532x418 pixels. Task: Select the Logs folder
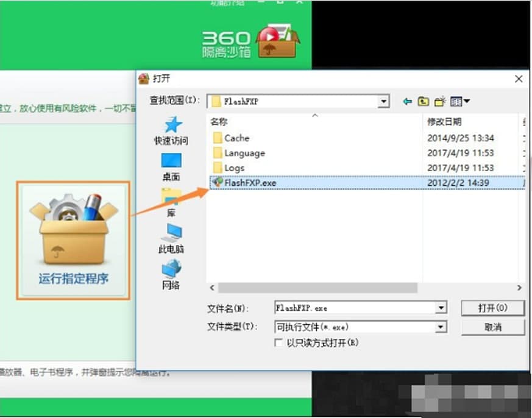[229, 168]
